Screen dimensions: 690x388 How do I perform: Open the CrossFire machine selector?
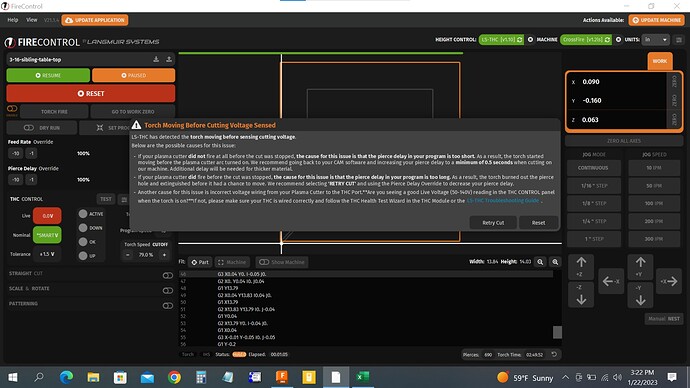pos(586,40)
